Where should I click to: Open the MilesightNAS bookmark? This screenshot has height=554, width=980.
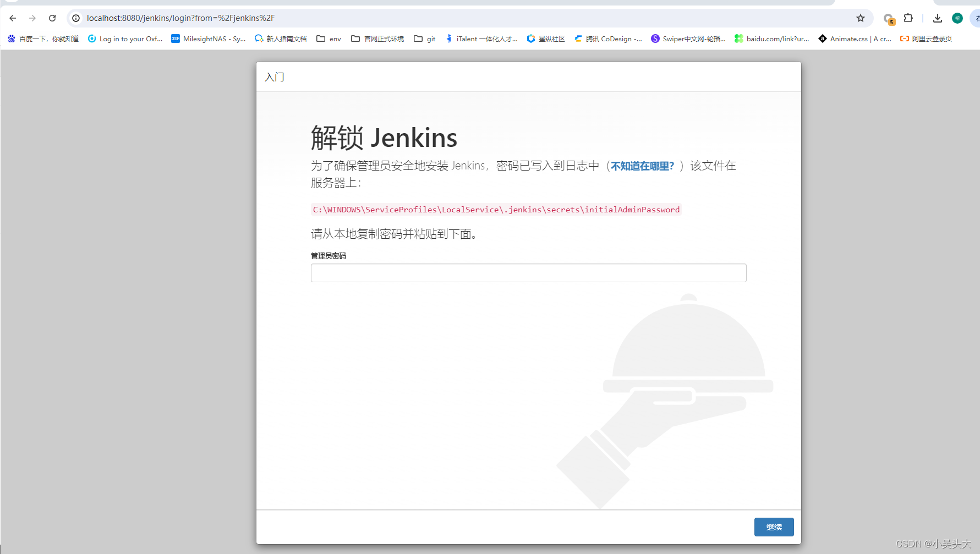[208, 39]
